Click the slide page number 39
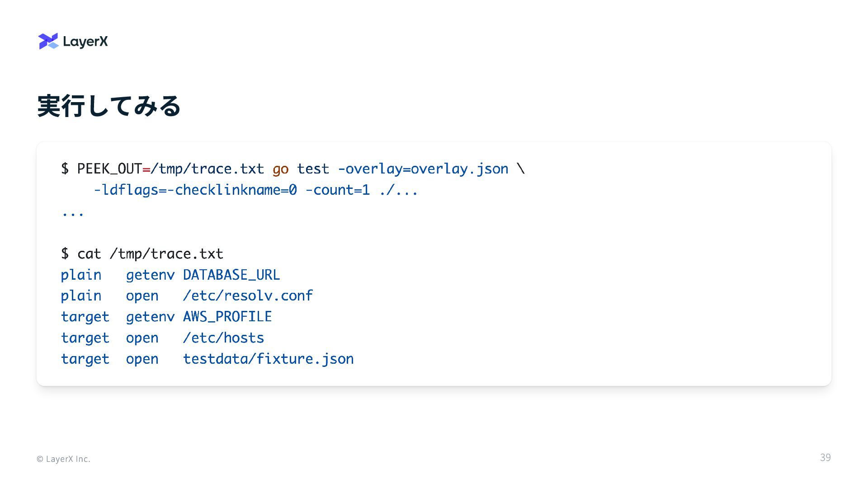Viewport: 868px width, 488px height. click(x=826, y=458)
